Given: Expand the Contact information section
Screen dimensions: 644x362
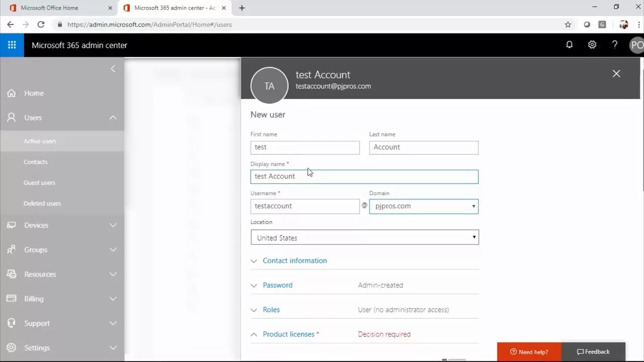Looking at the screenshot, I should (295, 260).
